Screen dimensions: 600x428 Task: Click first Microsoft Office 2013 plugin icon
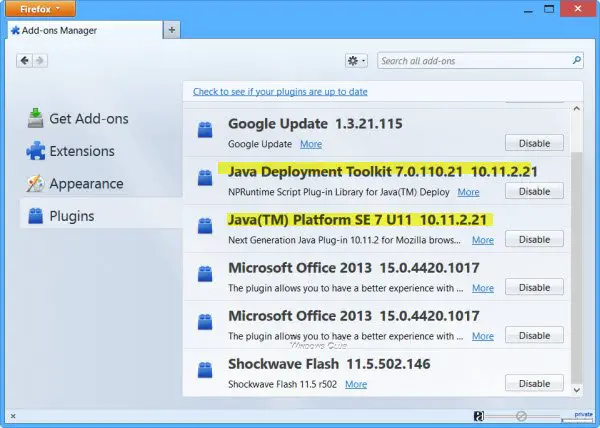(205, 273)
